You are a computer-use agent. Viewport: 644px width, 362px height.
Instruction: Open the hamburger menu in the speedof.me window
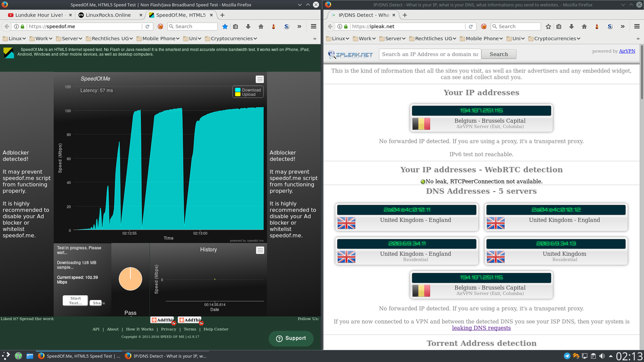pos(313,27)
